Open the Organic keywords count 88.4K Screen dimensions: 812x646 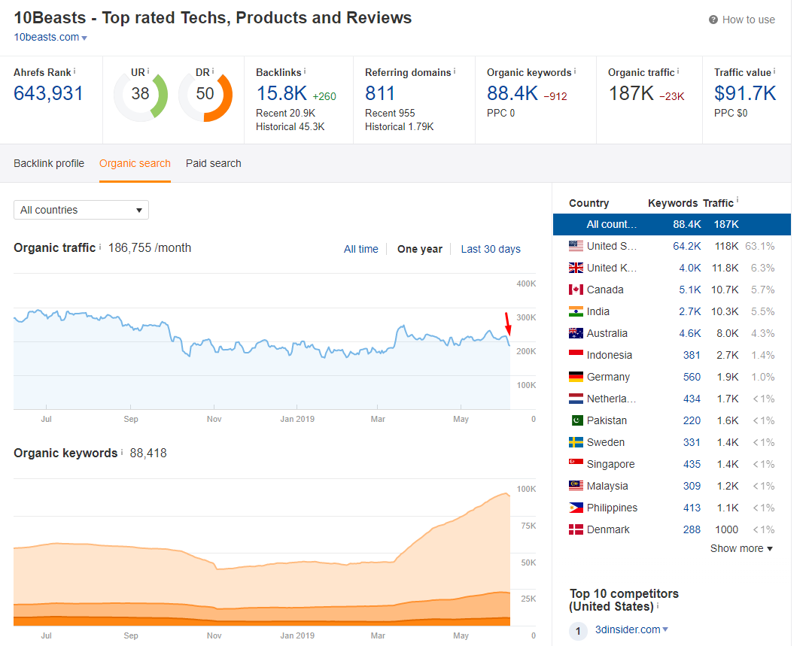click(x=512, y=93)
